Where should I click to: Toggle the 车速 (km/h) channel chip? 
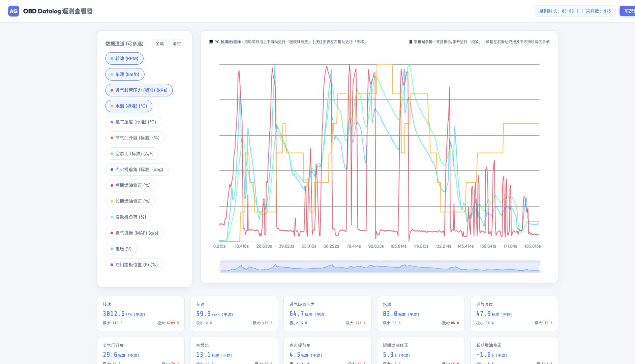coord(125,74)
